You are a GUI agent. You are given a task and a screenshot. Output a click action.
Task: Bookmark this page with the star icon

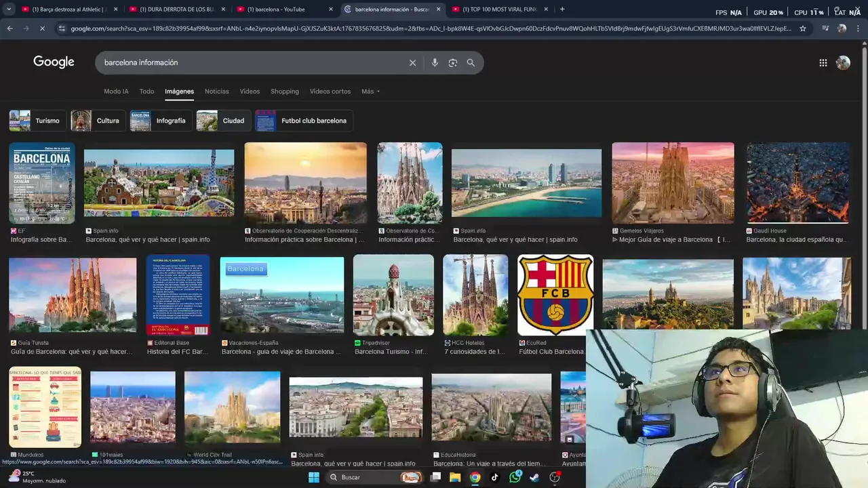pos(803,28)
